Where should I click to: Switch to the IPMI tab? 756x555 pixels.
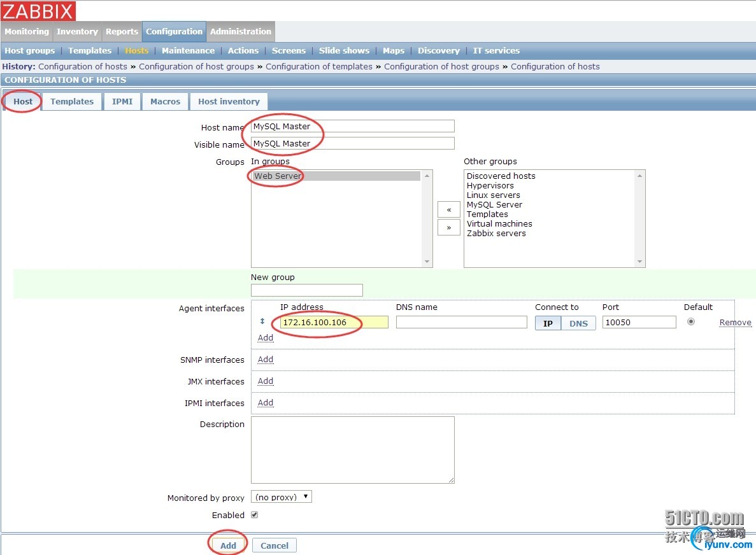(122, 102)
